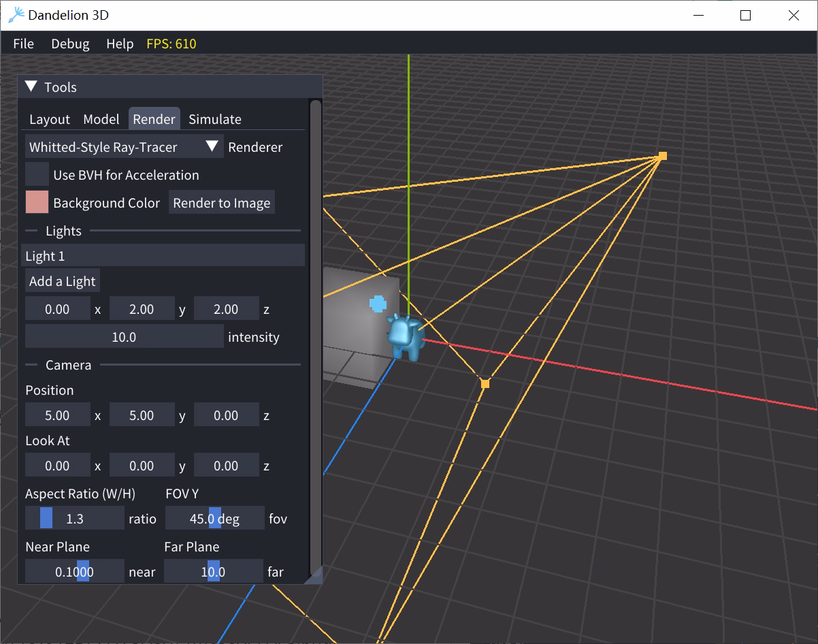Screen dimensions: 818x644
Task: Select the blue cow model in viewport
Action: [x=406, y=336]
